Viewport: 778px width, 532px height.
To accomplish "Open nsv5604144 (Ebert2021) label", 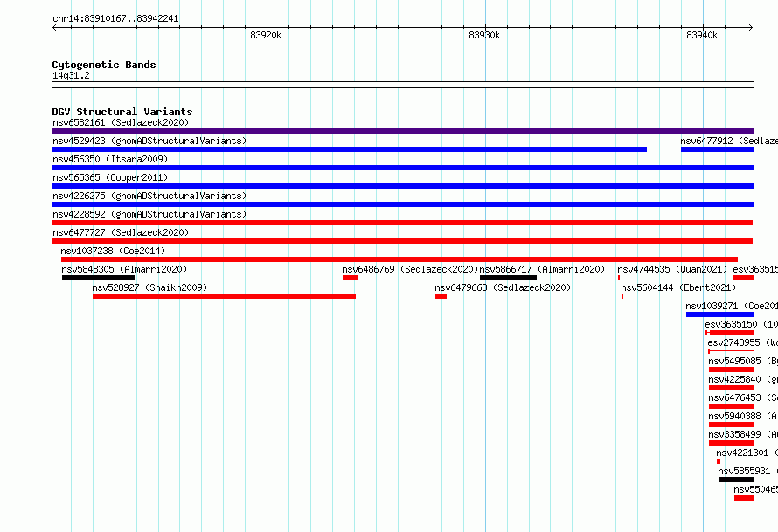I will coord(678,287).
